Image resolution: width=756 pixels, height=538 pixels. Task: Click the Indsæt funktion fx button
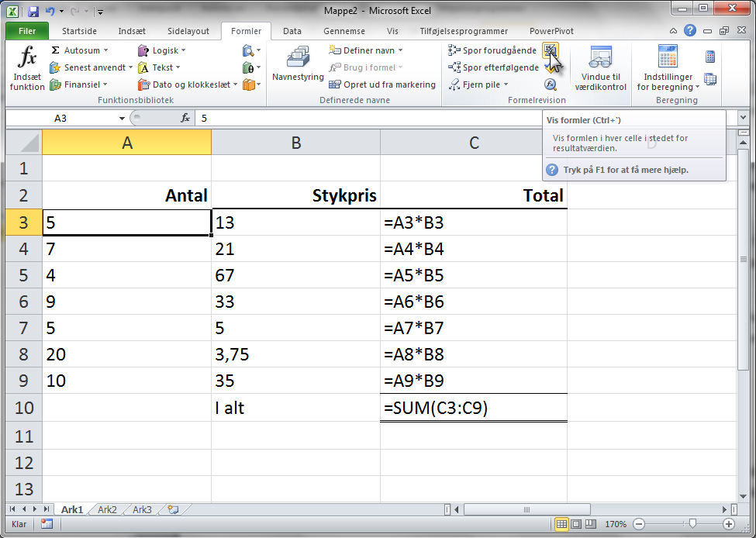coord(27,67)
